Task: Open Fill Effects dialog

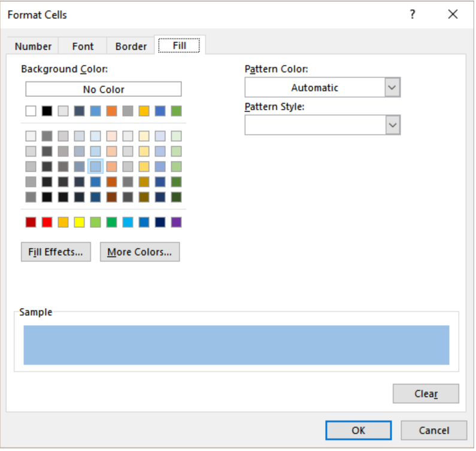Action: point(56,252)
